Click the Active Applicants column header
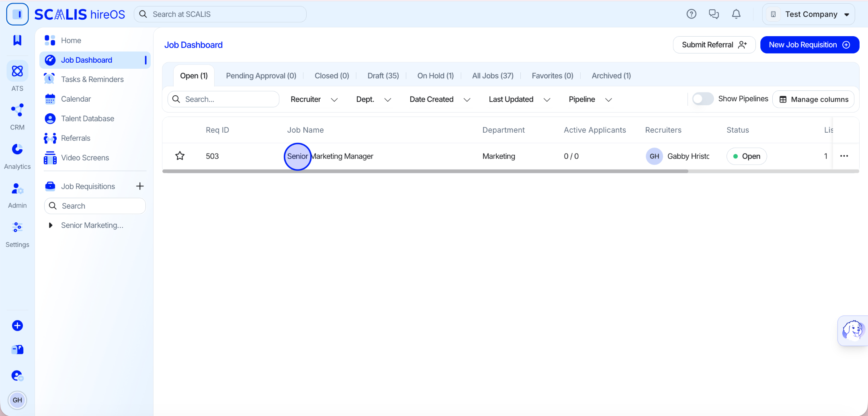The width and height of the screenshot is (868, 416). click(x=595, y=130)
